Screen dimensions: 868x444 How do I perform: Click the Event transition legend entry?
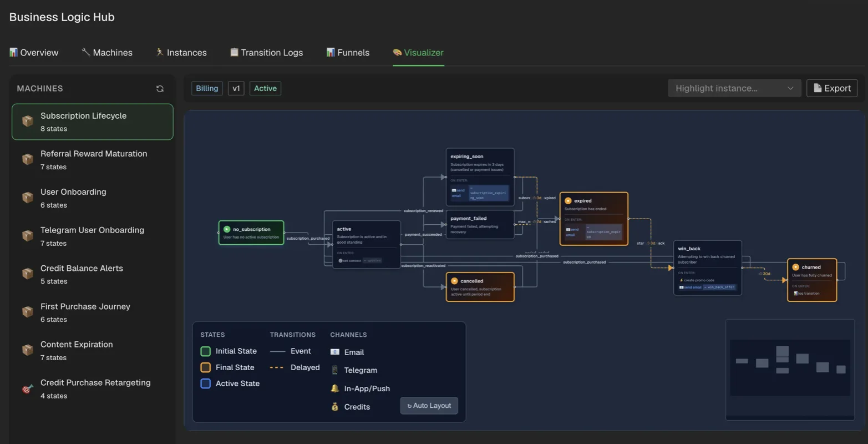tap(290, 351)
